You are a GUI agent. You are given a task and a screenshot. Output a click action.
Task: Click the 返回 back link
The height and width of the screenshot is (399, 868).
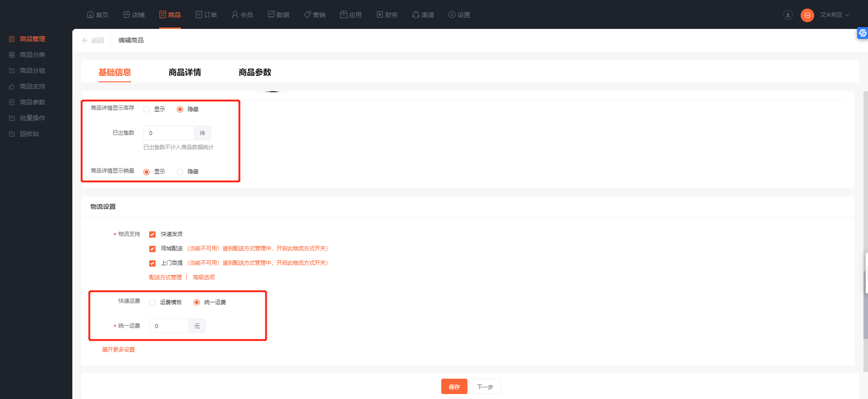(x=98, y=40)
